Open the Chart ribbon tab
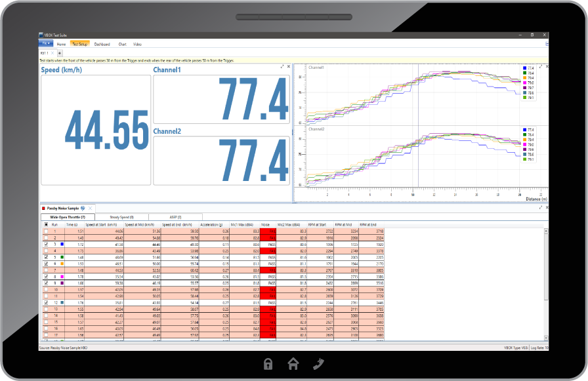 [x=122, y=44]
